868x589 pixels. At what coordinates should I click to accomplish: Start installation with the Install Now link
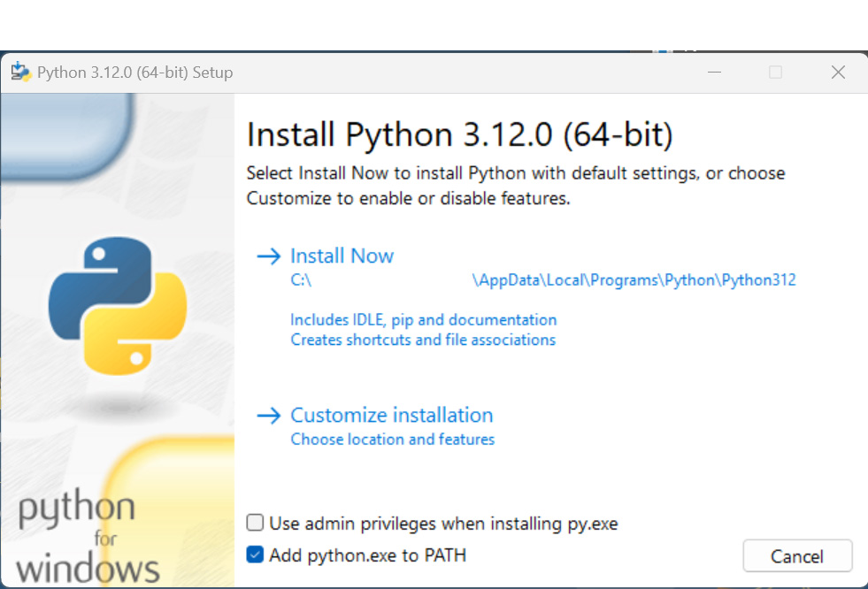point(342,256)
